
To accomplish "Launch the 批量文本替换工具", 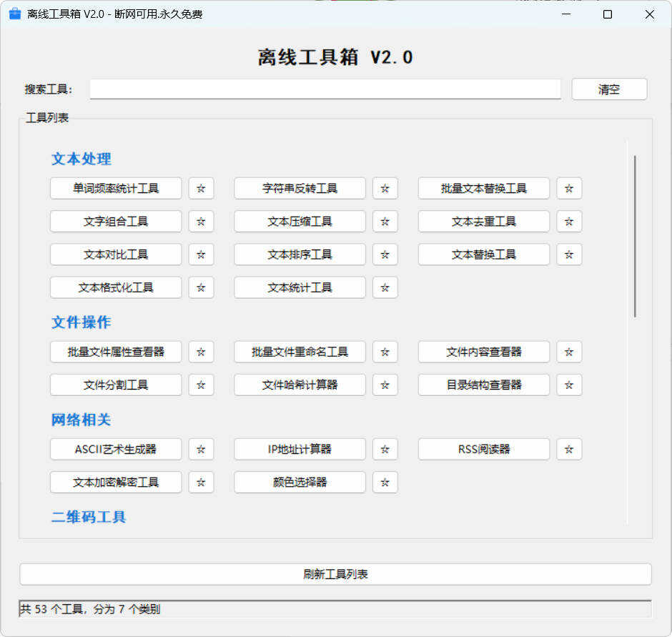I will click(x=483, y=188).
